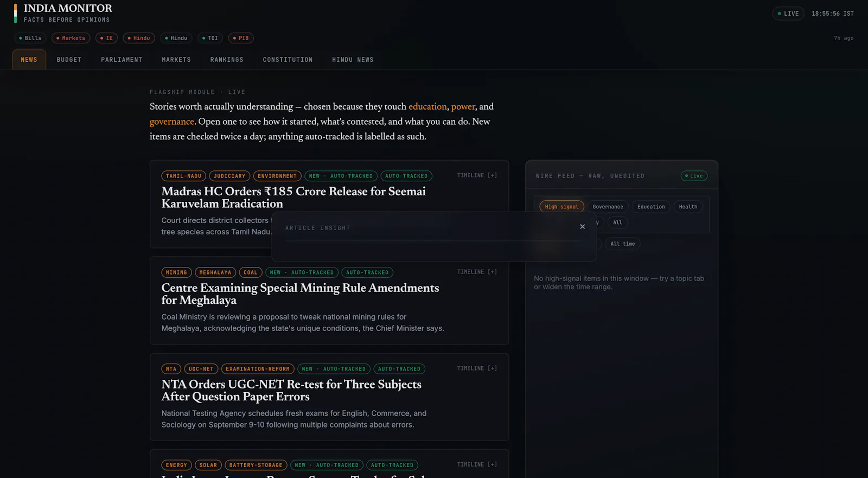Click the ENERGY tag
Viewport: 868px width, 478px height.
pyautogui.click(x=176, y=465)
